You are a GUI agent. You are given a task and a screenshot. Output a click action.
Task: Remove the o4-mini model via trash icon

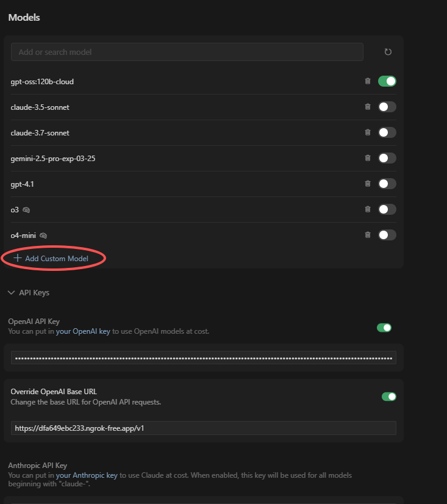368,235
